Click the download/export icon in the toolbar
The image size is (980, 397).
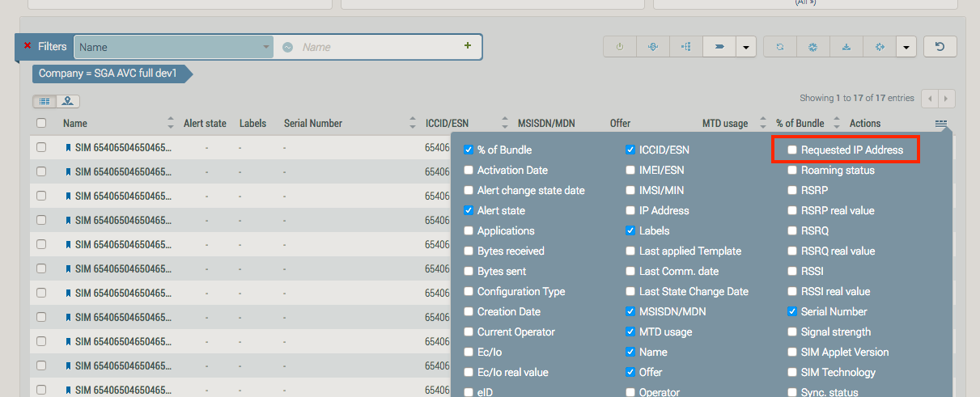(846, 47)
